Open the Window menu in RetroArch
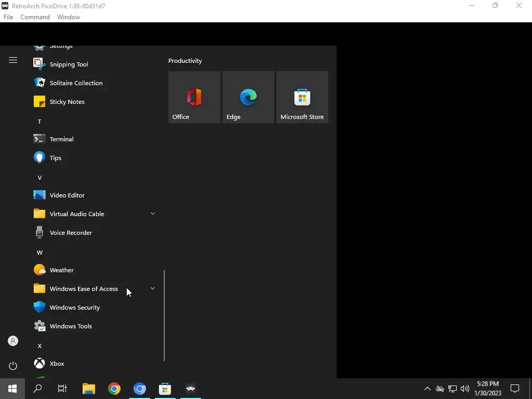532x399 pixels. (x=69, y=17)
